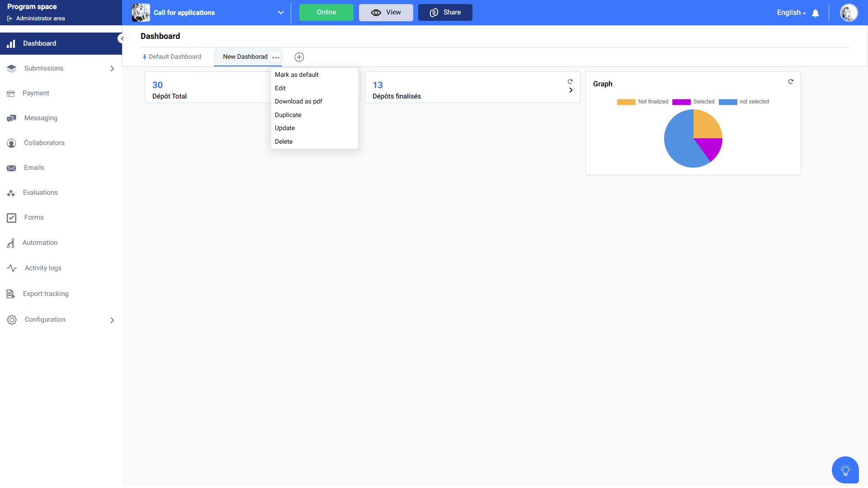868x488 pixels.
Task: Refresh the Graph widget
Action: (x=791, y=82)
